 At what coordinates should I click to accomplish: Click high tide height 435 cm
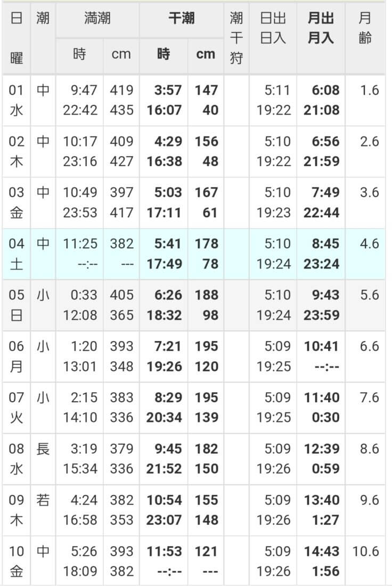[x=122, y=110]
